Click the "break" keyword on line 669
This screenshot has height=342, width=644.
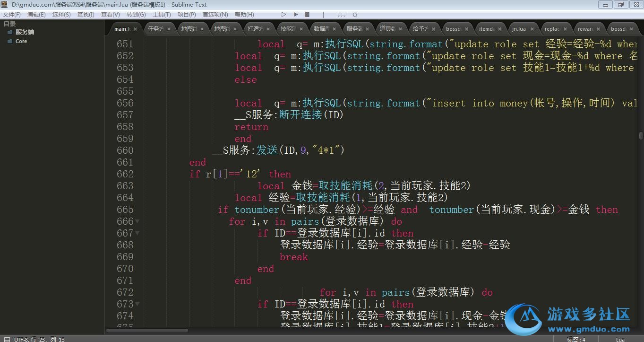[294, 257]
